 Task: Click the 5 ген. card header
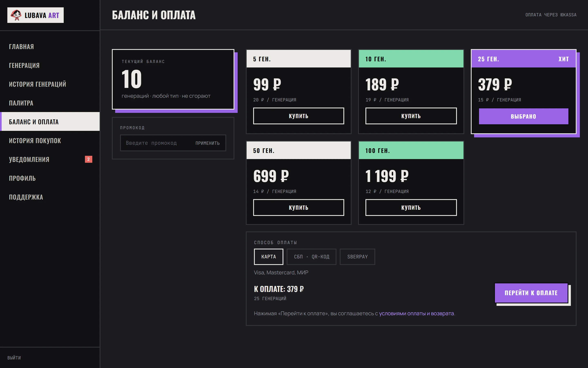coord(299,59)
